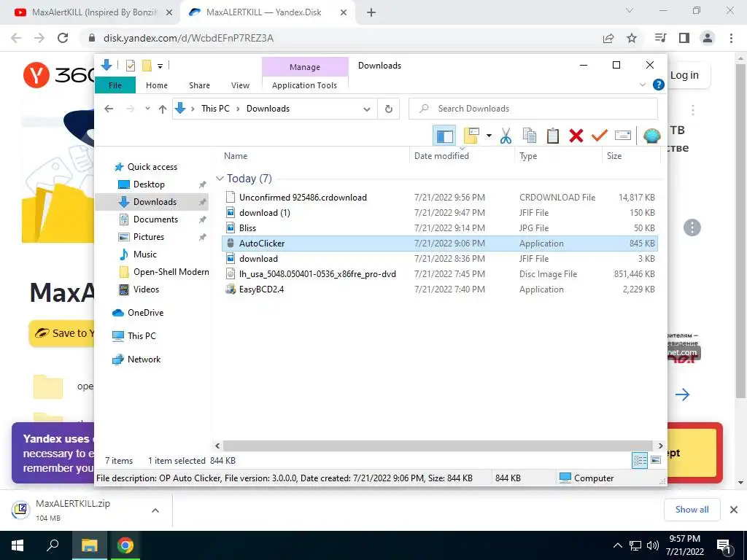Open the File ribbon tab
Image resolution: width=747 pixels, height=560 pixels.
(115, 85)
